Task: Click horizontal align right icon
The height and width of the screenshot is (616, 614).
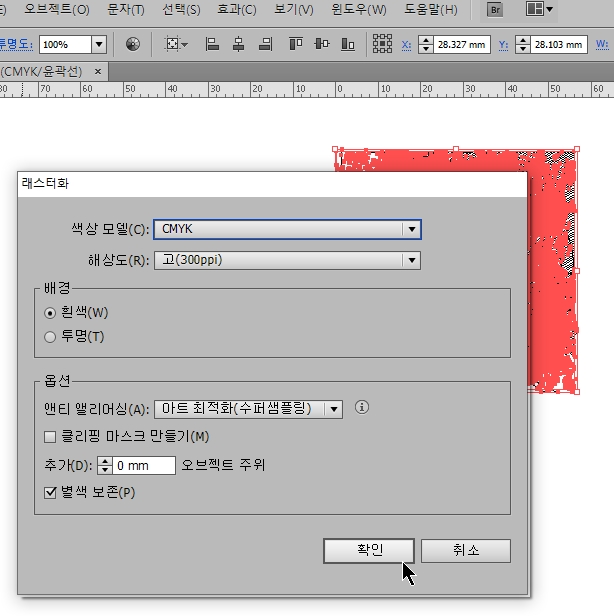Action: (266, 44)
